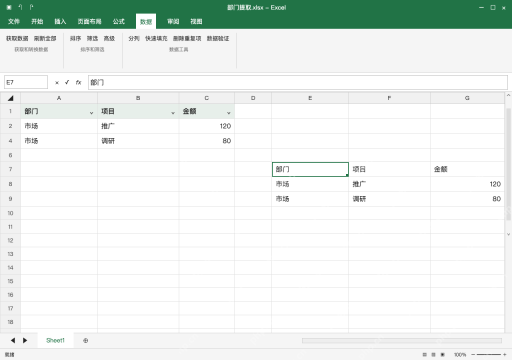This screenshot has height=360, width=512.
Task: Select cell A2 containing 市场
Action: [59, 126]
